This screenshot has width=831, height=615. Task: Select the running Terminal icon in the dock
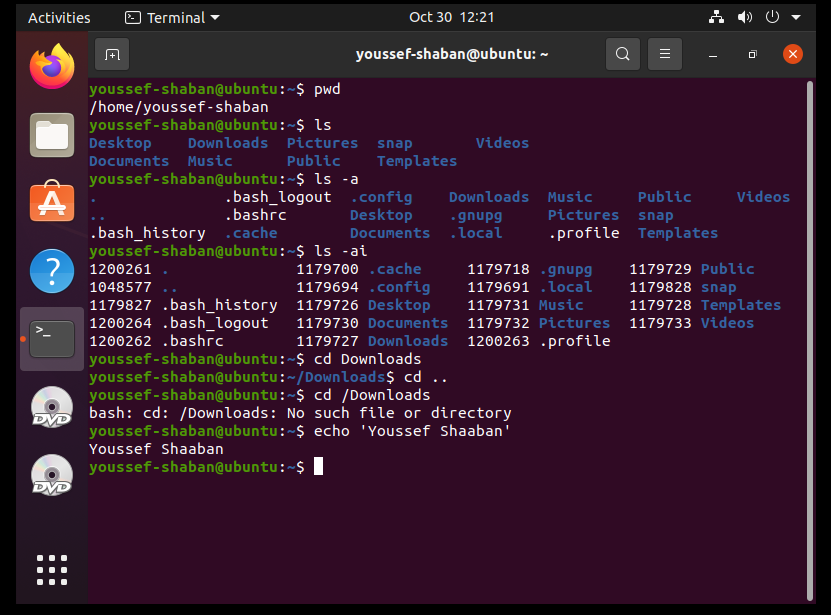51,338
